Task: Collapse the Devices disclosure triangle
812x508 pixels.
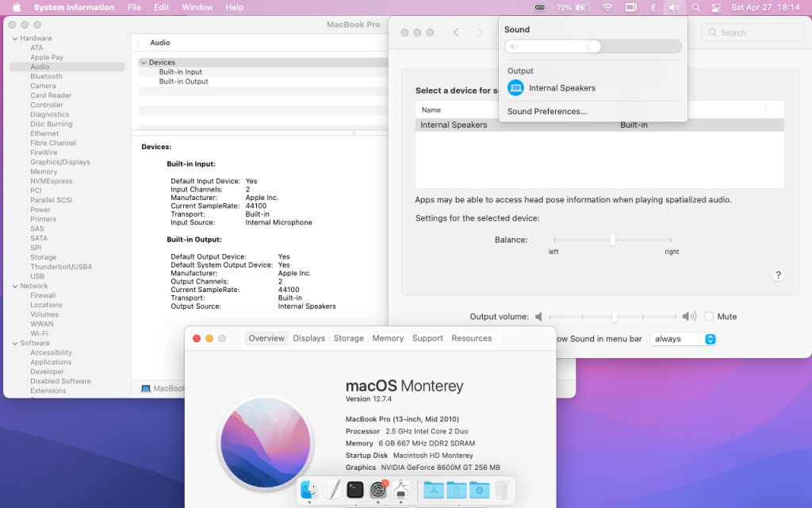Action: [x=144, y=63]
